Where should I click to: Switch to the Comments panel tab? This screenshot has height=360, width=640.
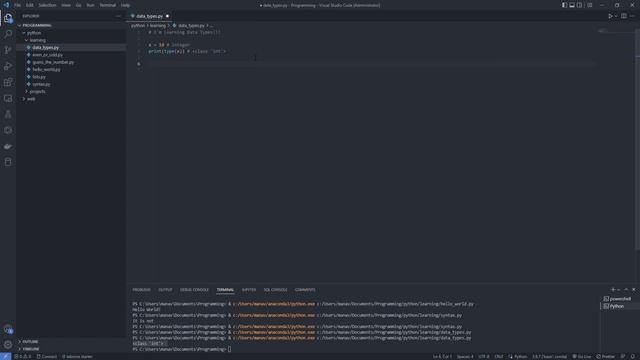(x=305, y=290)
